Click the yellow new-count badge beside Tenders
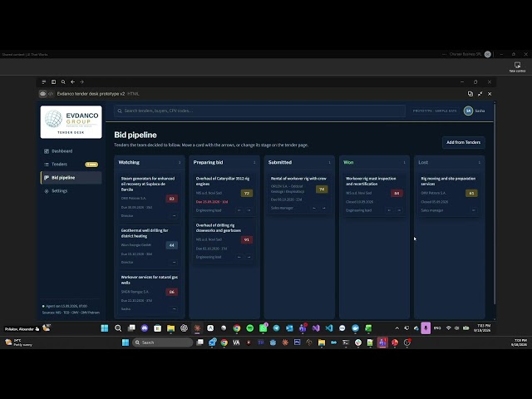532x399 pixels. click(x=91, y=165)
